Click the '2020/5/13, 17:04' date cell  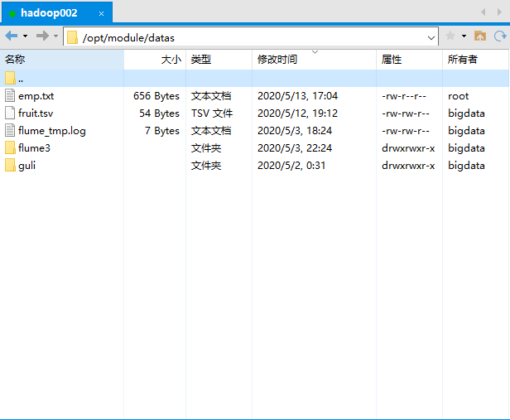coord(297,96)
